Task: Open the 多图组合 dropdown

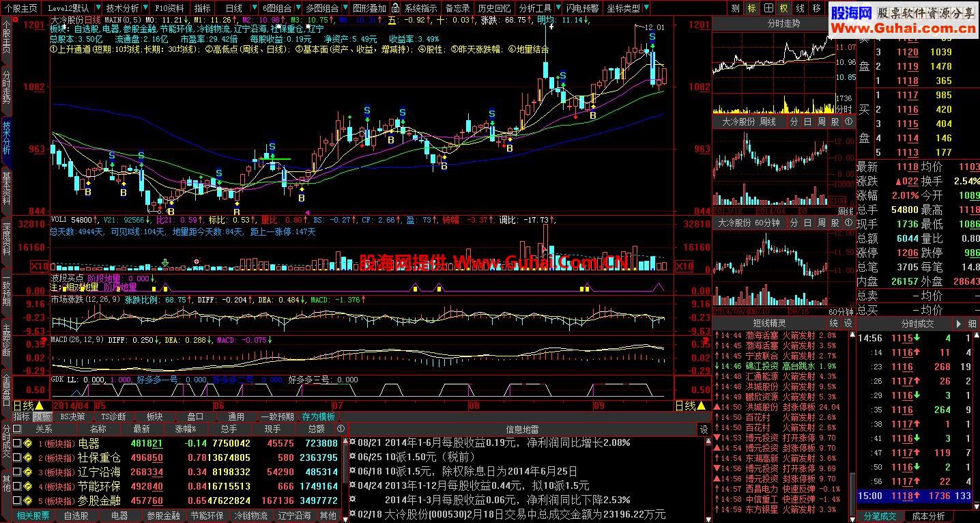Action: (x=325, y=8)
